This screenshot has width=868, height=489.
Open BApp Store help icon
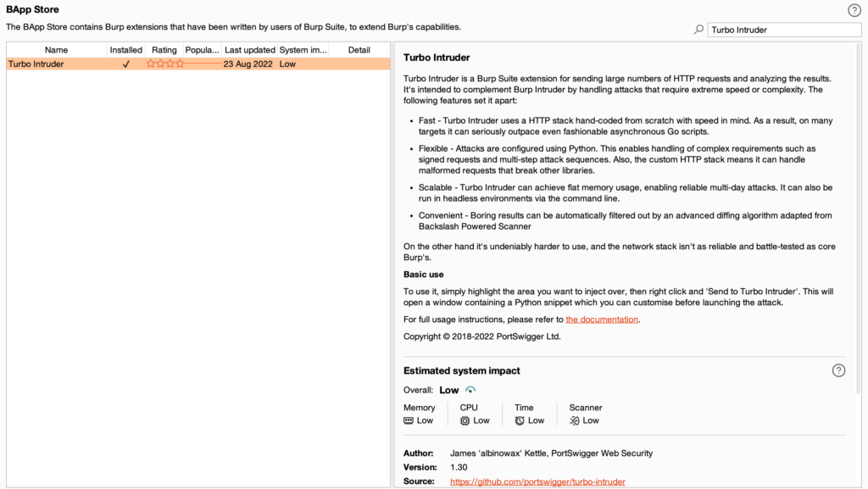(x=854, y=10)
